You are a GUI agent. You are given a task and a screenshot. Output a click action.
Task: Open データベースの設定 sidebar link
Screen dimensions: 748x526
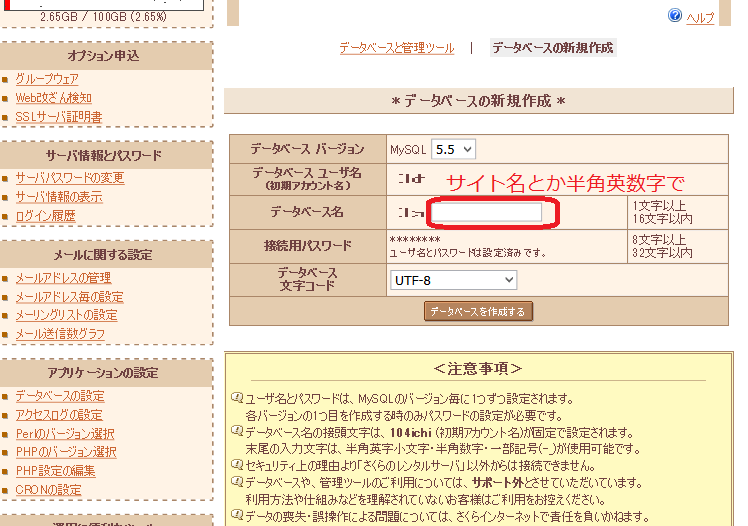pos(59,397)
